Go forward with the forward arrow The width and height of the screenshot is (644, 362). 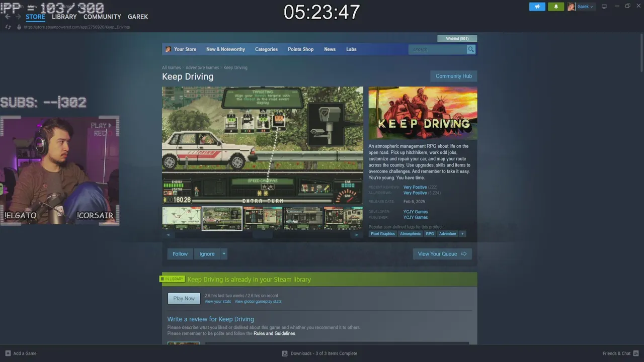(18, 17)
